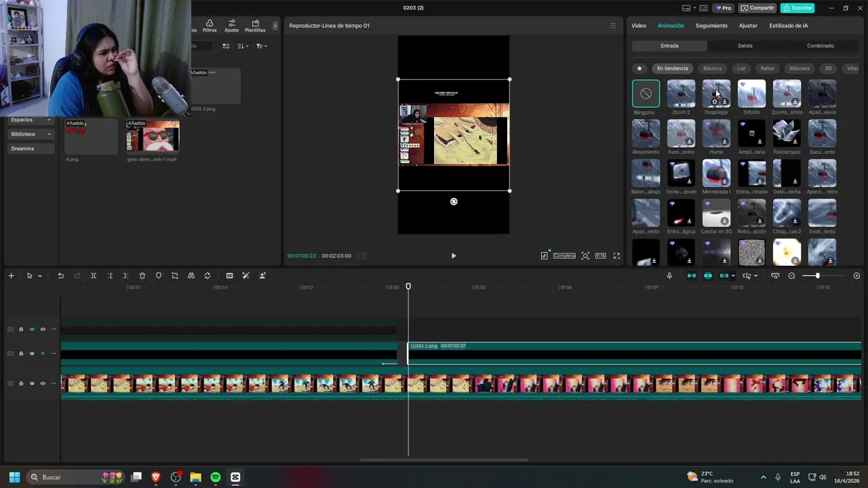Open the media filter dropdown
This screenshot has height=488, width=868.
262,46
